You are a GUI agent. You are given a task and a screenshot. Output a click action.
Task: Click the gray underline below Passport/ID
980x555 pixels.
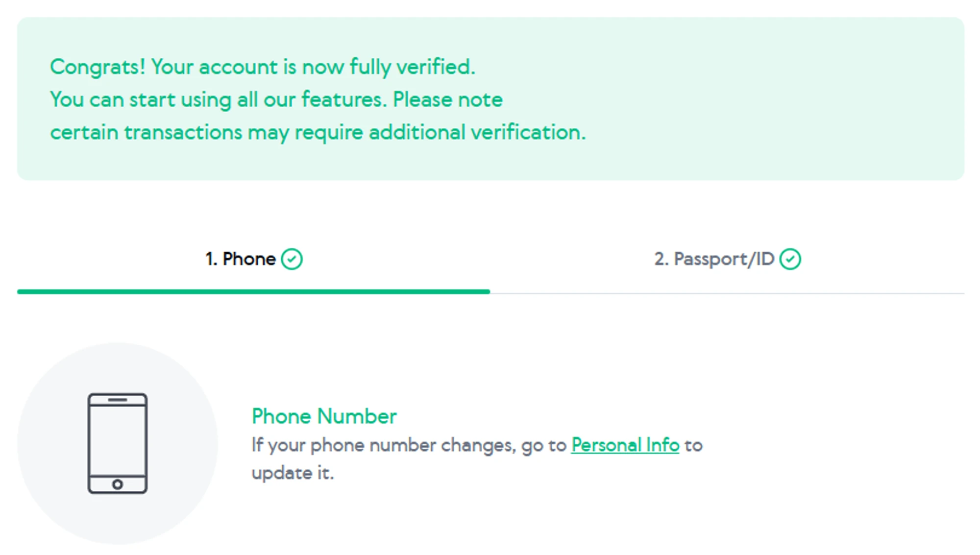click(x=727, y=293)
